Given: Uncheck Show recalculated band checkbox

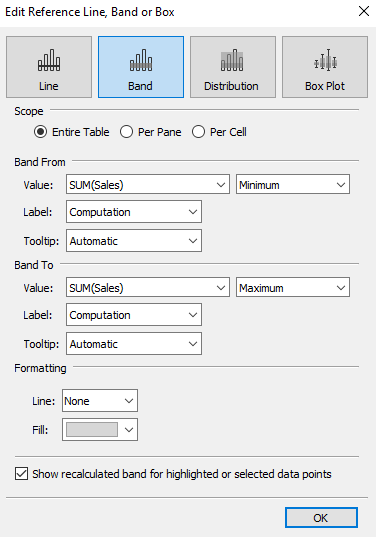Looking at the screenshot, I should tap(21, 474).
